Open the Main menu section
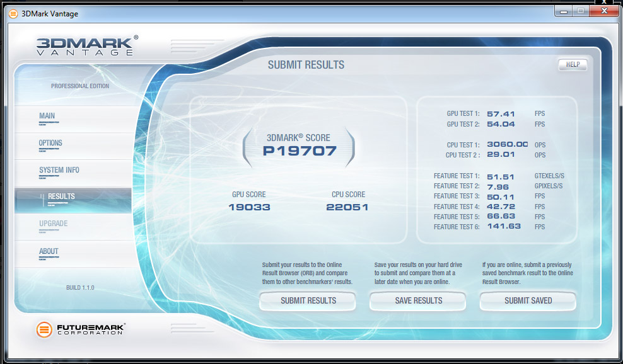This screenshot has height=364, width=623. (x=73, y=119)
